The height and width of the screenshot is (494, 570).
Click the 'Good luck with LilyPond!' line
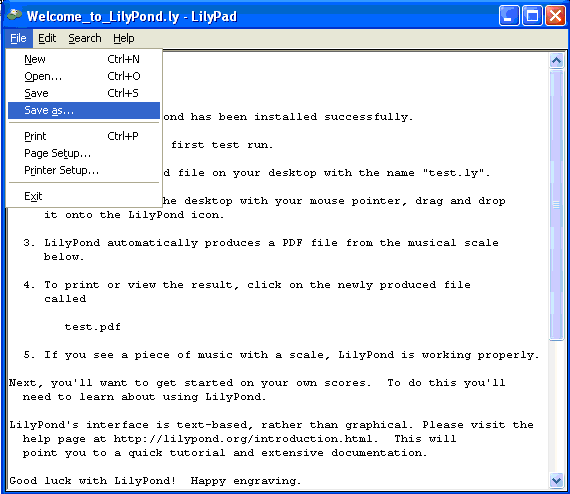pyautogui.click(x=155, y=481)
